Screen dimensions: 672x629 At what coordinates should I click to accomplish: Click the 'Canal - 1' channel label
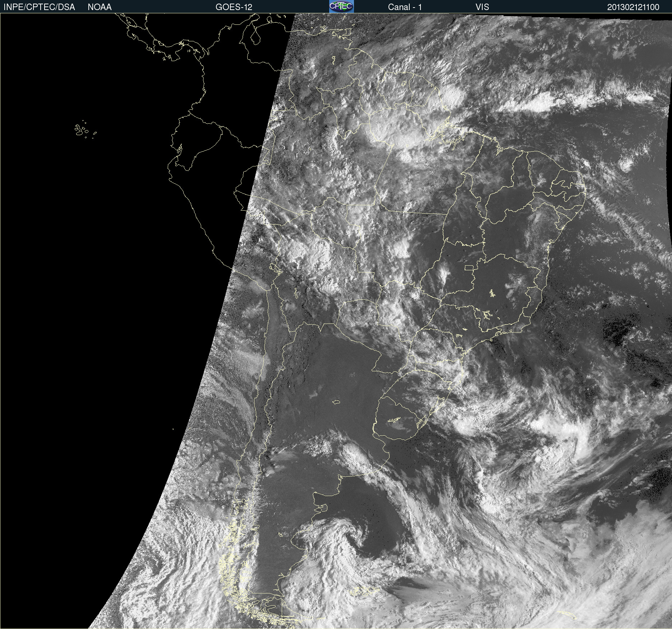pos(405,7)
